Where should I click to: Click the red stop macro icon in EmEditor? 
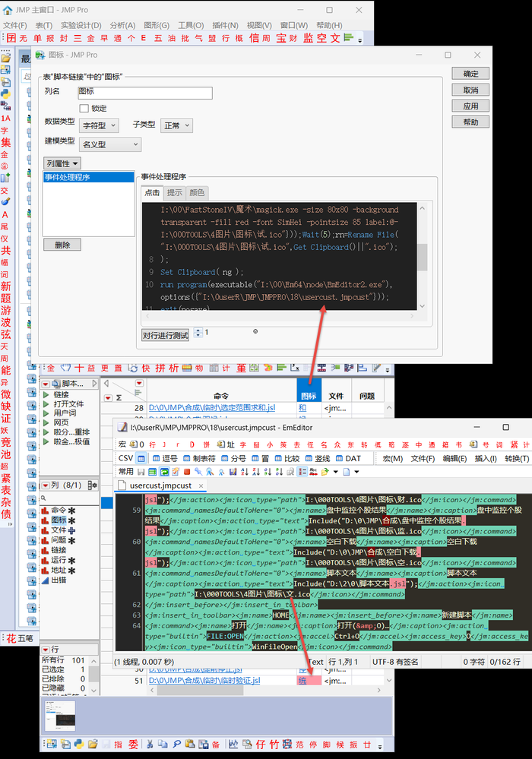tap(187, 472)
